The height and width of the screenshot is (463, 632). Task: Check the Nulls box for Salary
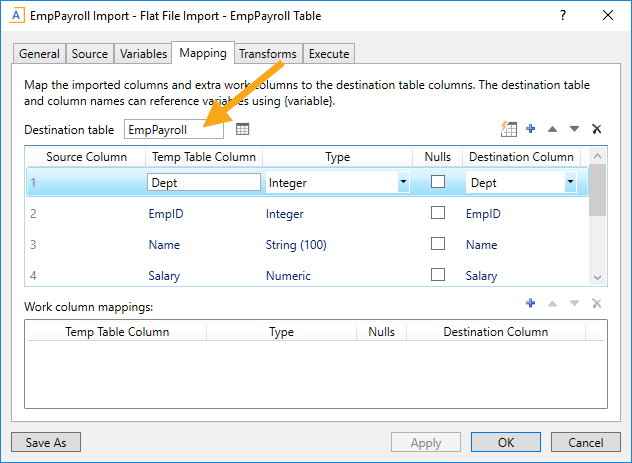pyautogui.click(x=437, y=275)
